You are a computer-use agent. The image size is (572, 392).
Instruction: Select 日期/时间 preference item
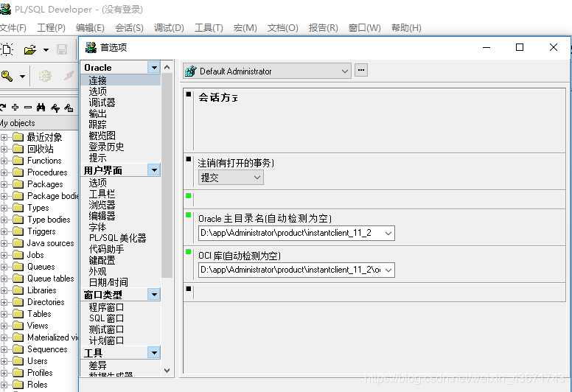(108, 282)
